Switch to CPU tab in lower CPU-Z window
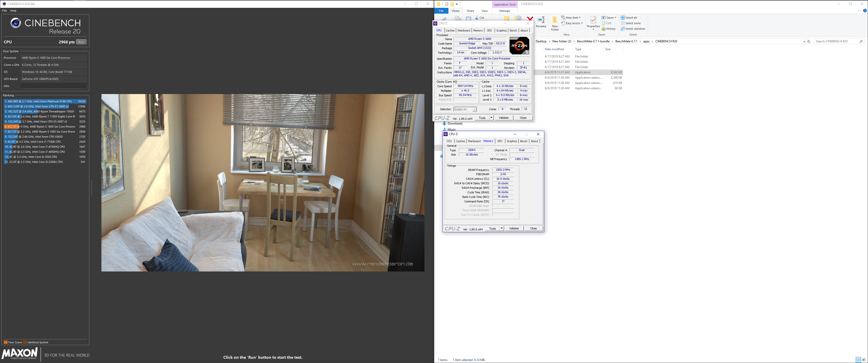This screenshot has width=868, height=363. 449,141
